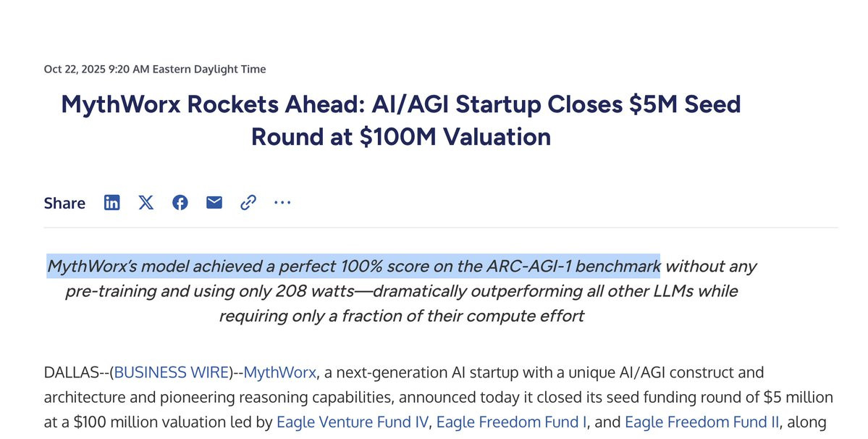Share the article on Facebook
Image resolution: width=868 pixels, height=439 pixels.
tap(180, 203)
